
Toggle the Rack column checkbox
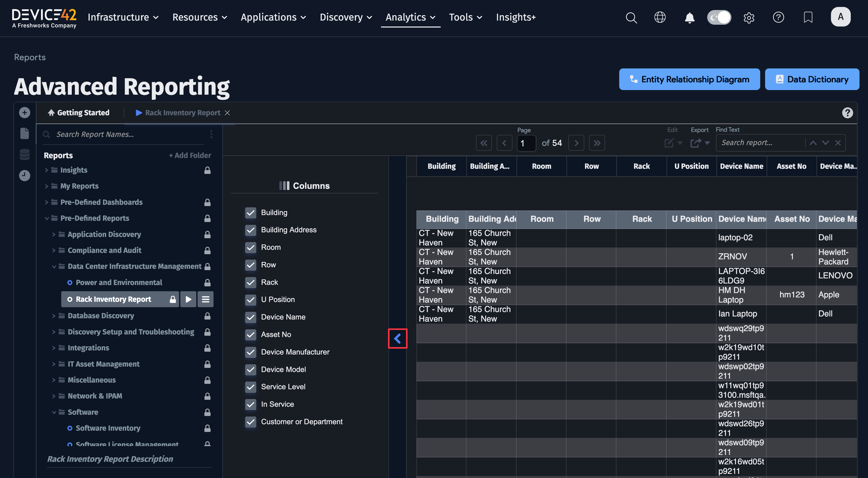tap(251, 282)
